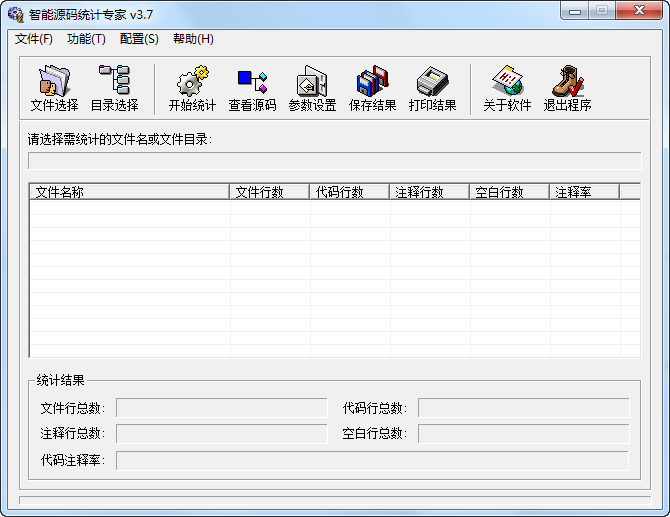Sort by 文件行数 column header

point(270,192)
